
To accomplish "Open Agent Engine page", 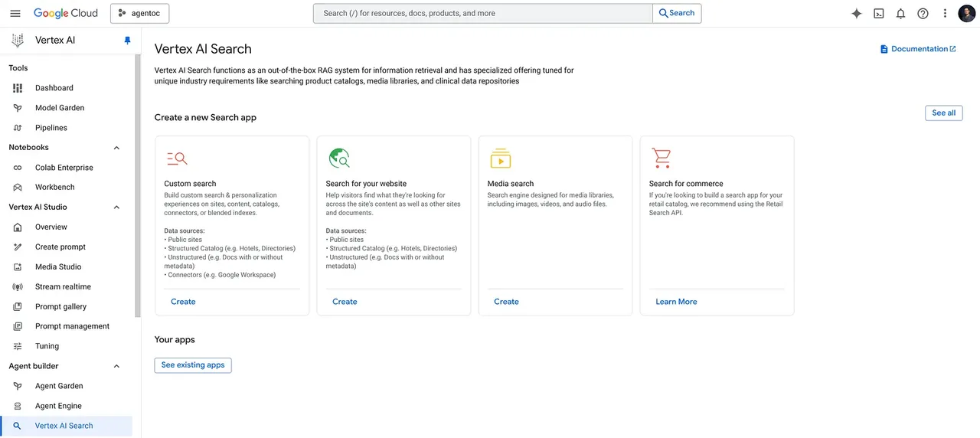I will coord(58,406).
